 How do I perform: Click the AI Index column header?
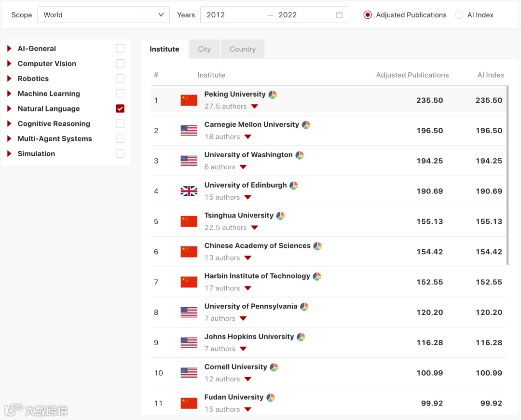491,75
